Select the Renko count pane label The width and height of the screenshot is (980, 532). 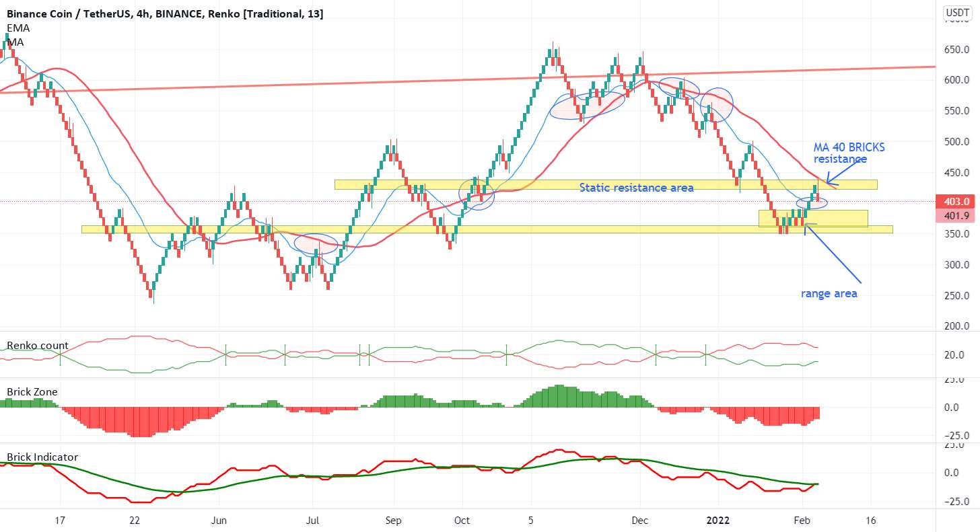[38, 346]
